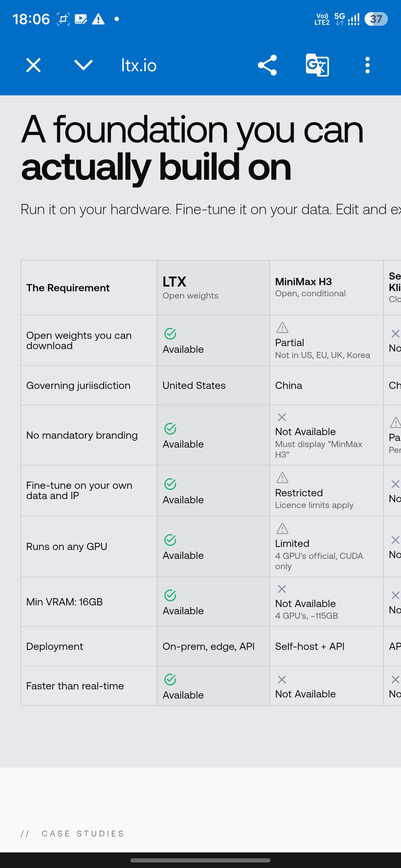Select the MiniMax H3 column header
401x868 pixels.
pyautogui.click(x=326, y=288)
